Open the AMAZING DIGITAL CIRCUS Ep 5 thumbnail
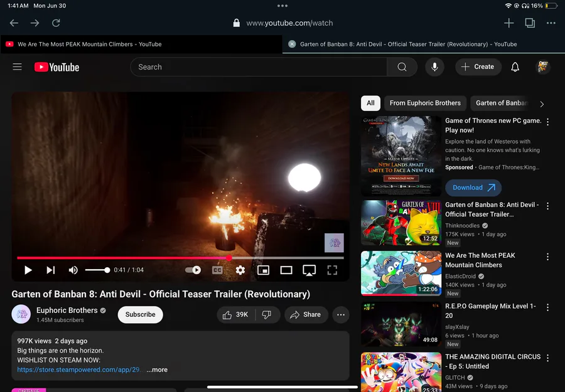Screen dimensions: 565x392 pyautogui.click(x=401, y=372)
